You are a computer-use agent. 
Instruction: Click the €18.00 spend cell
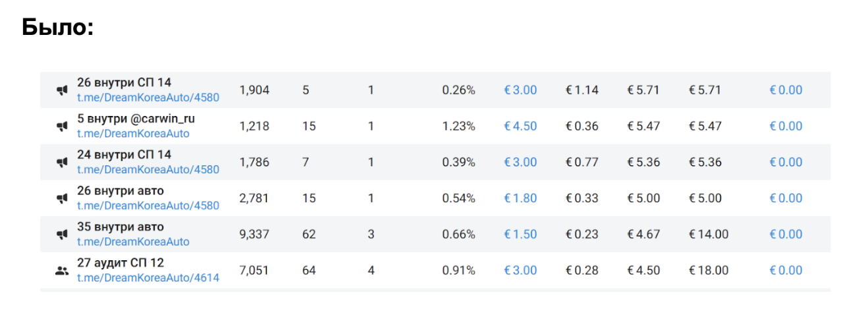pos(709,271)
